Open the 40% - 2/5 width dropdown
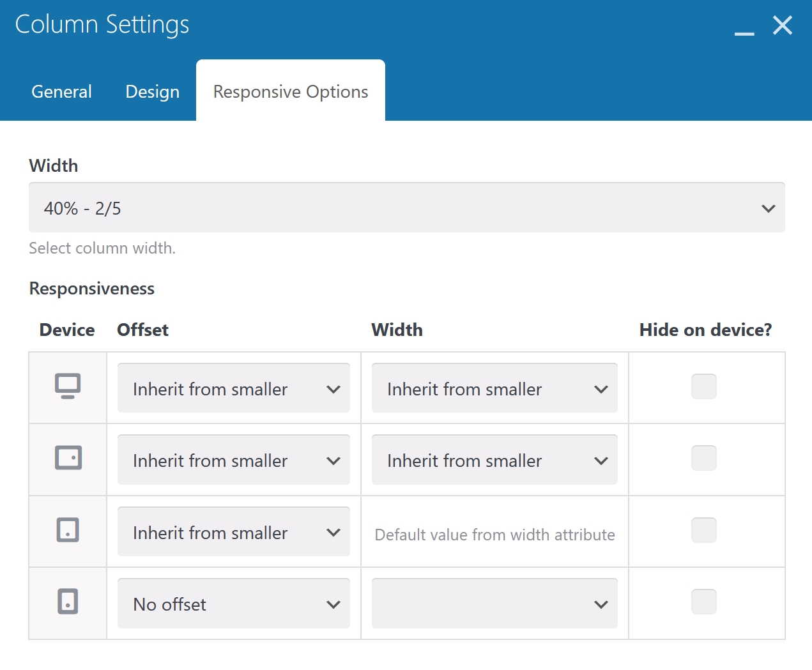Image resolution: width=812 pixels, height=670 pixels. [x=406, y=208]
